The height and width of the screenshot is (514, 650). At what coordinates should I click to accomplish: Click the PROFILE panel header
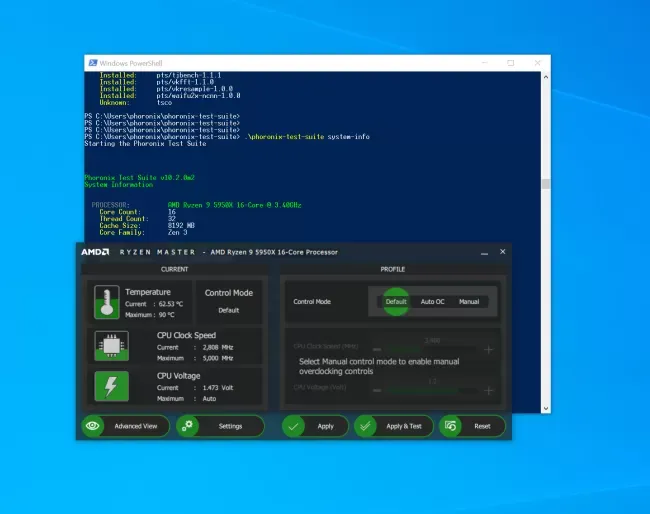(x=393, y=269)
